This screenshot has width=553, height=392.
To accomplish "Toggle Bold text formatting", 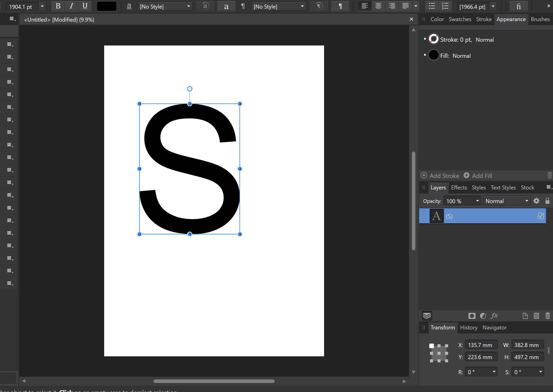I will tap(58, 6).
